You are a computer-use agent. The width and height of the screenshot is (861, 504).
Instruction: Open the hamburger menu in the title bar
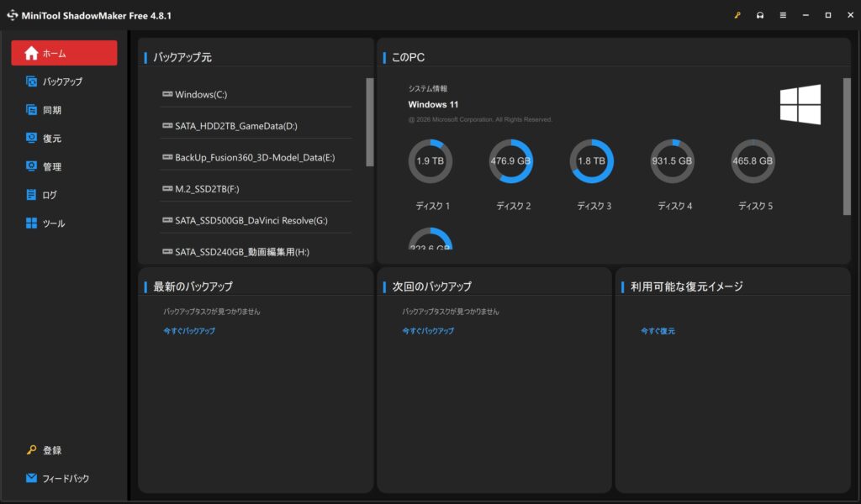(783, 15)
